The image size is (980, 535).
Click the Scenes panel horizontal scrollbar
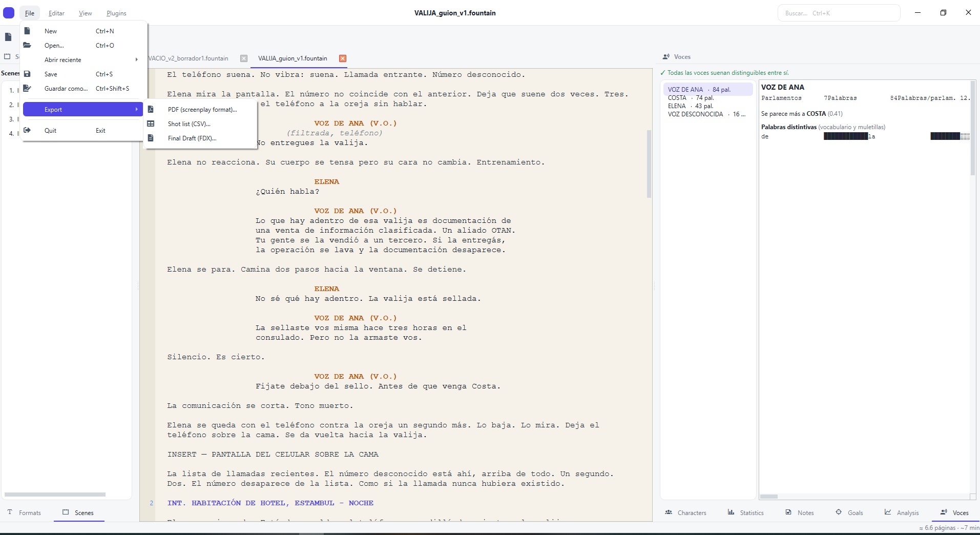coord(55,495)
